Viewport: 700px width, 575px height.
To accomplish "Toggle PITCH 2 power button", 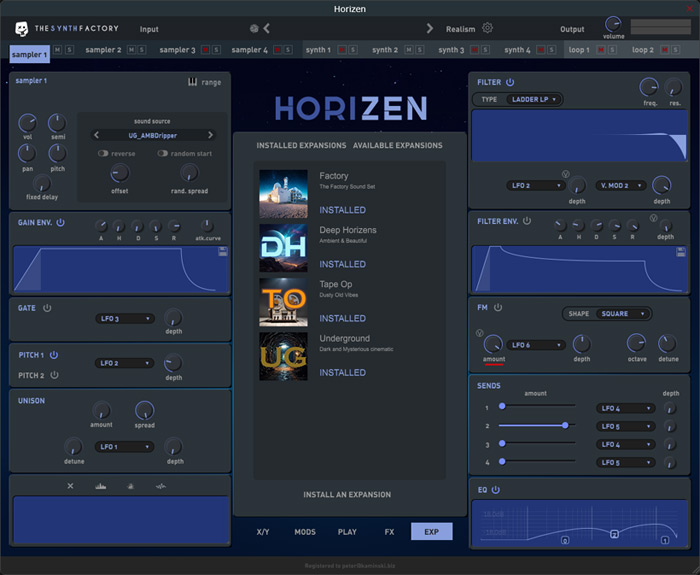I will [x=54, y=375].
